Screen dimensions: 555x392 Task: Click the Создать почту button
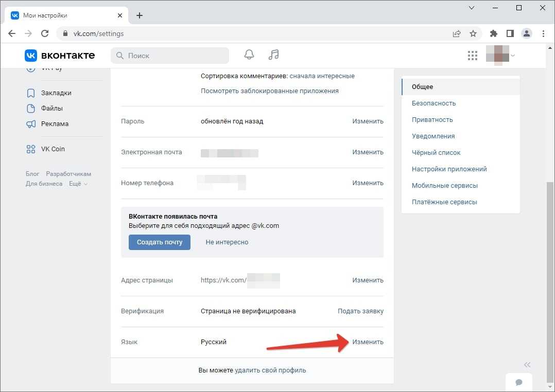160,242
